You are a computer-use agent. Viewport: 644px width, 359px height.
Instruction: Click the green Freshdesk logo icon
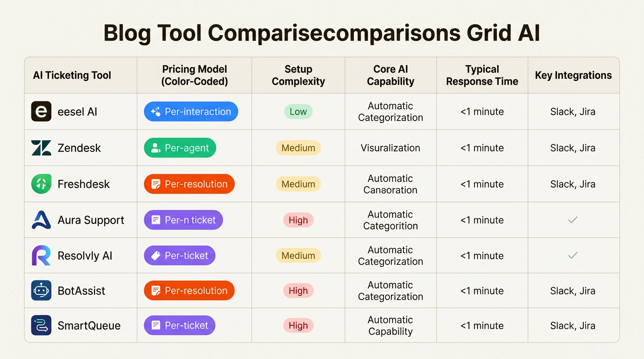coord(41,184)
